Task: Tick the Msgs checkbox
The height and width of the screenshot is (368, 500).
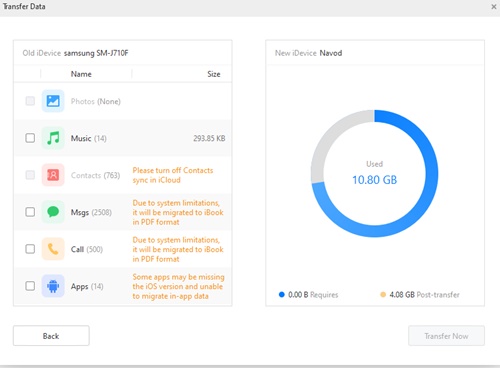Action: point(30,212)
